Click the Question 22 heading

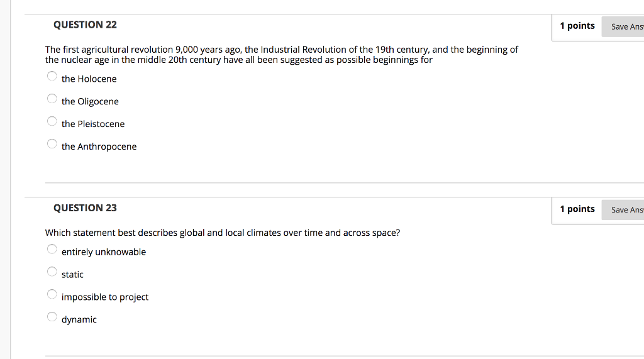tap(85, 25)
